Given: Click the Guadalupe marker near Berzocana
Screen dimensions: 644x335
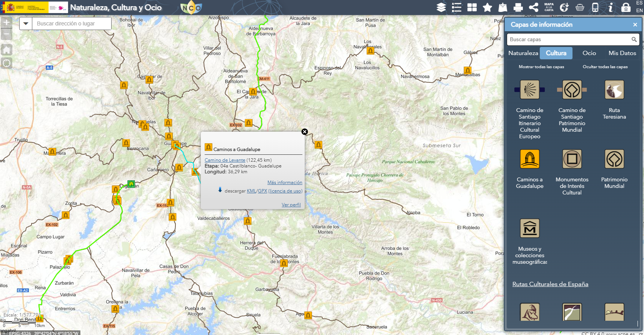Looking at the screenshot, I should (x=126, y=143).
